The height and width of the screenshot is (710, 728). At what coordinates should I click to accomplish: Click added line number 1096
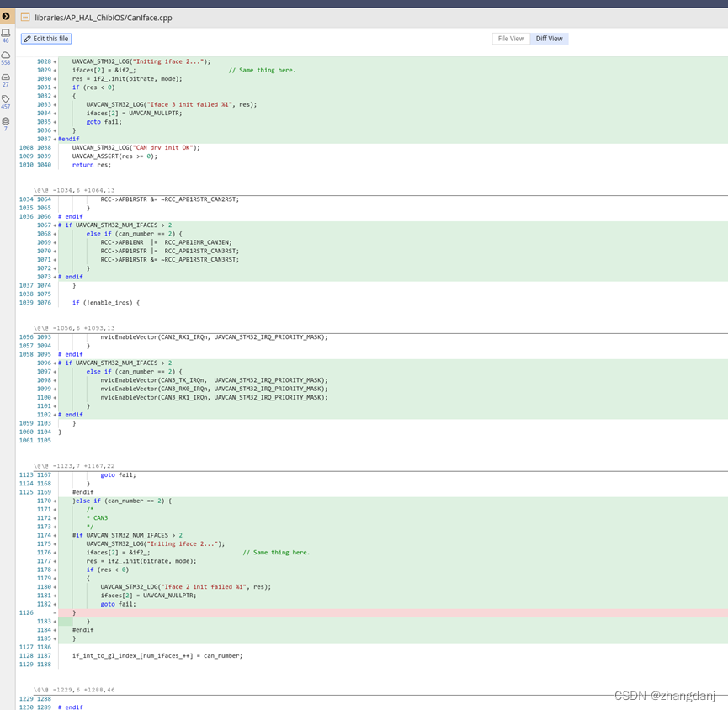click(x=44, y=363)
